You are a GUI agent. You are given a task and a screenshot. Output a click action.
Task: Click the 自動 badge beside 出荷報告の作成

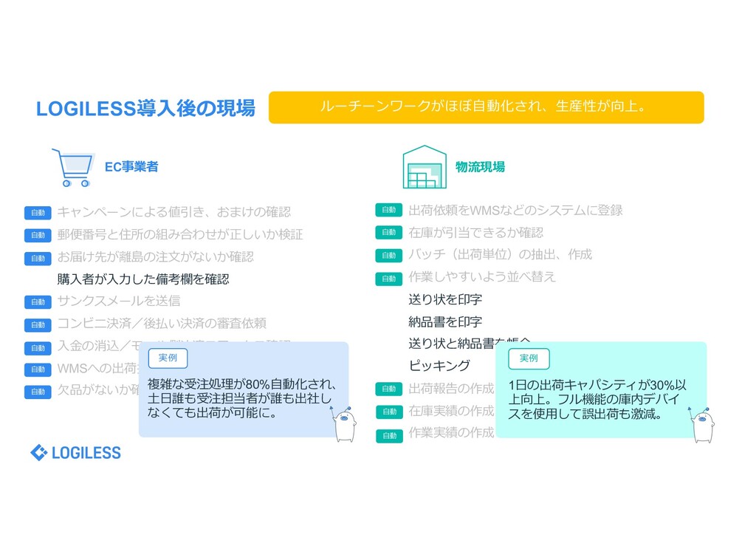pos(389,389)
